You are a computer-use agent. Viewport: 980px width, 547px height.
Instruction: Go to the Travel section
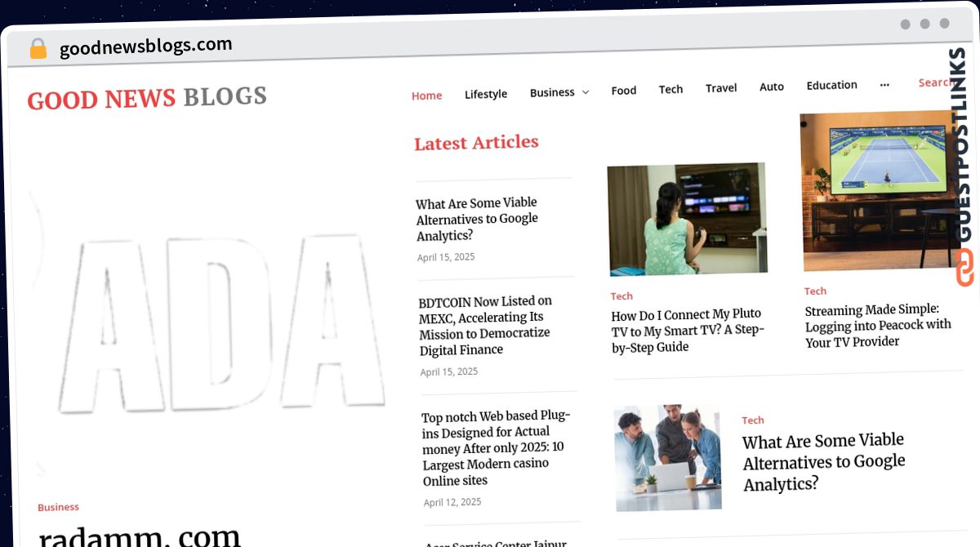click(x=721, y=87)
